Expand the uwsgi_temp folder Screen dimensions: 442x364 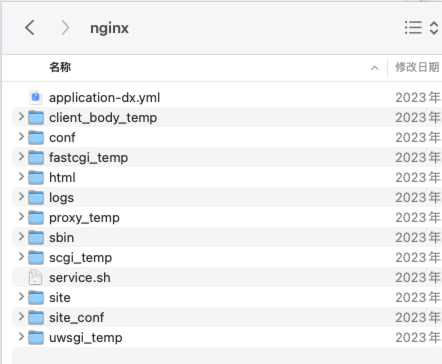(21, 337)
